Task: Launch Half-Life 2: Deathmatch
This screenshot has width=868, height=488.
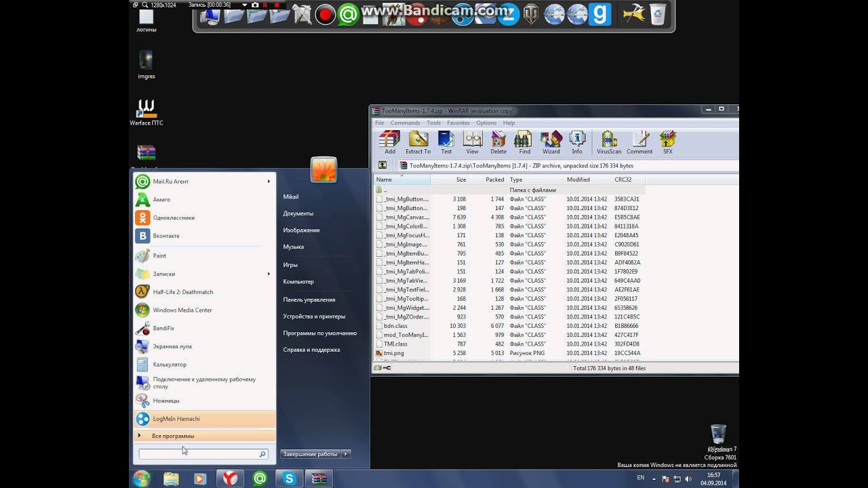Action: pyautogui.click(x=203, y=292)
